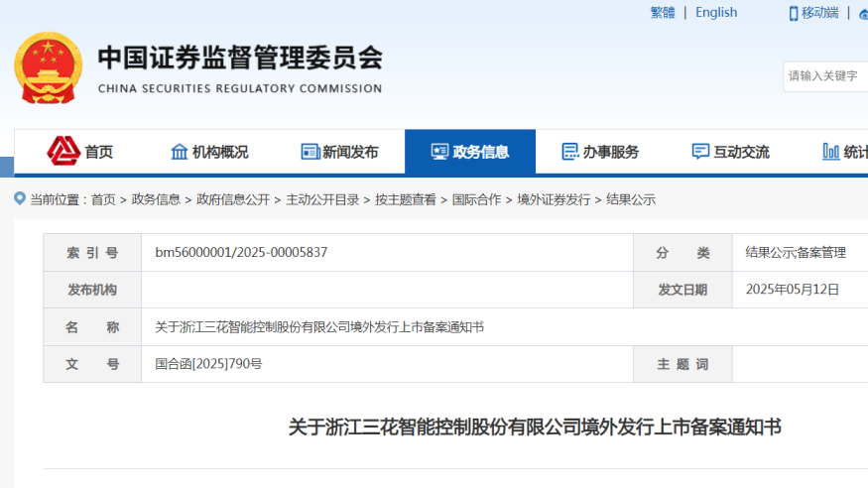Switch language using English link
This screenshot has height=488, width=868.
tap(716, 13)
